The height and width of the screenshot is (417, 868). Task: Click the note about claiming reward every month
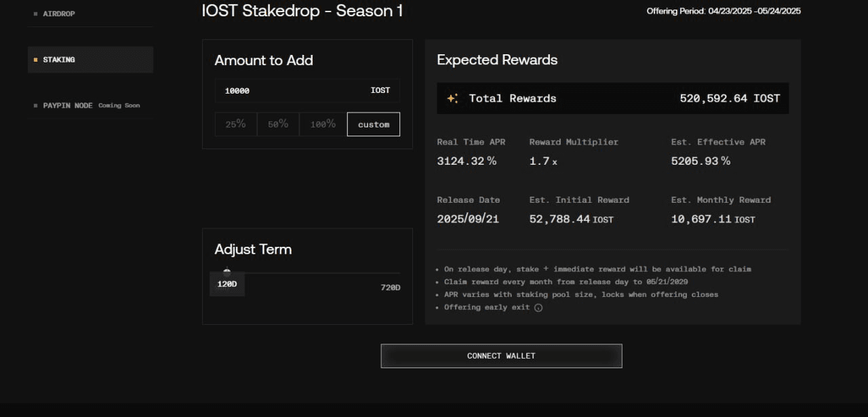pyautogui.click(x=566, y=281)
